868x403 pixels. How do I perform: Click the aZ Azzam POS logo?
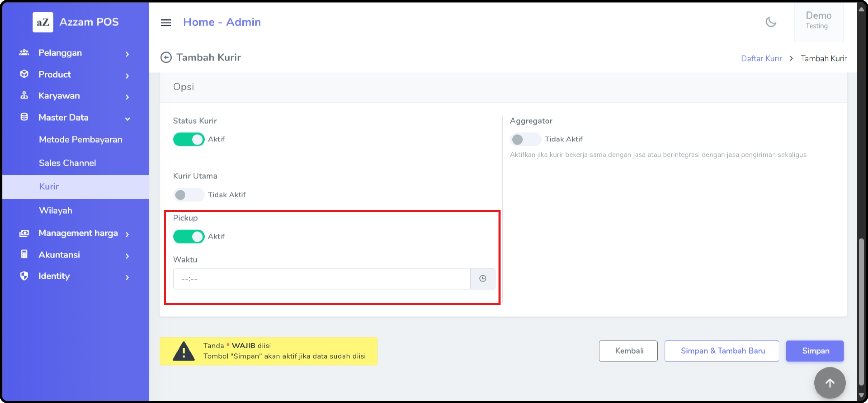[43, 22]
